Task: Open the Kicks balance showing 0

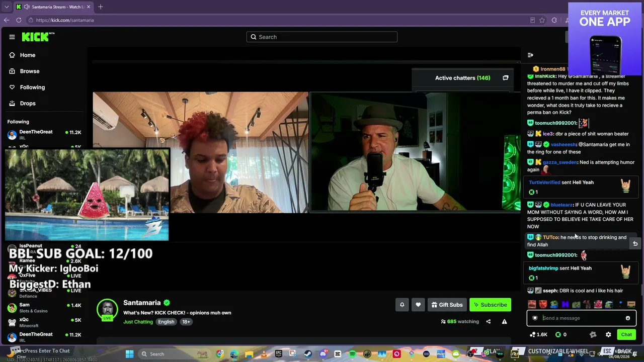Action: coord(561,334)
